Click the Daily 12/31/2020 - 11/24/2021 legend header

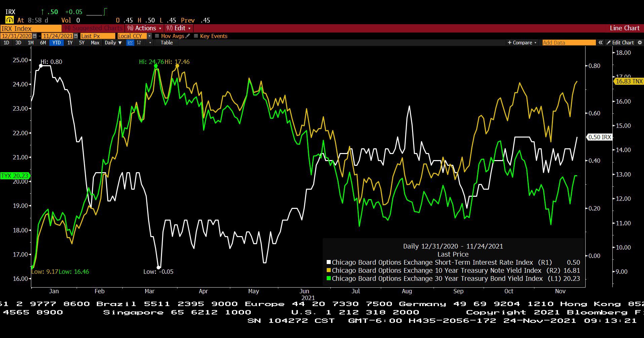[453, 246]
